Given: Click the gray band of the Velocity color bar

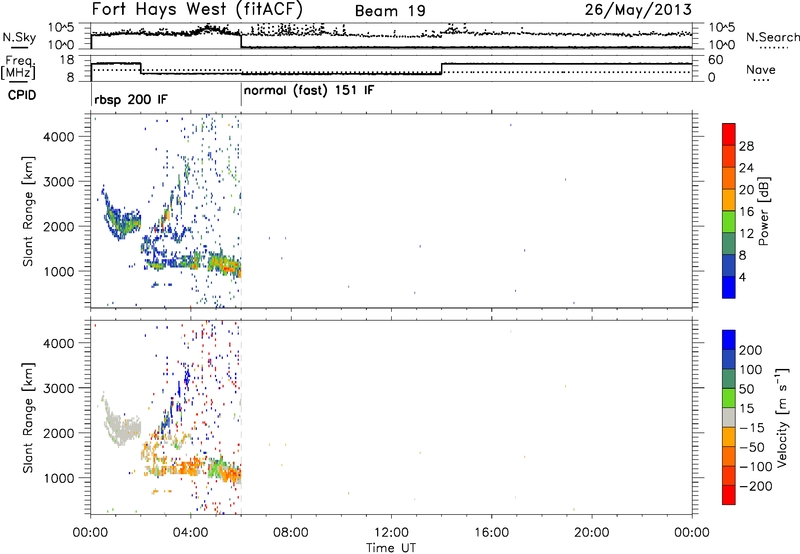Looking at the screenshot, I should [729, 417].
